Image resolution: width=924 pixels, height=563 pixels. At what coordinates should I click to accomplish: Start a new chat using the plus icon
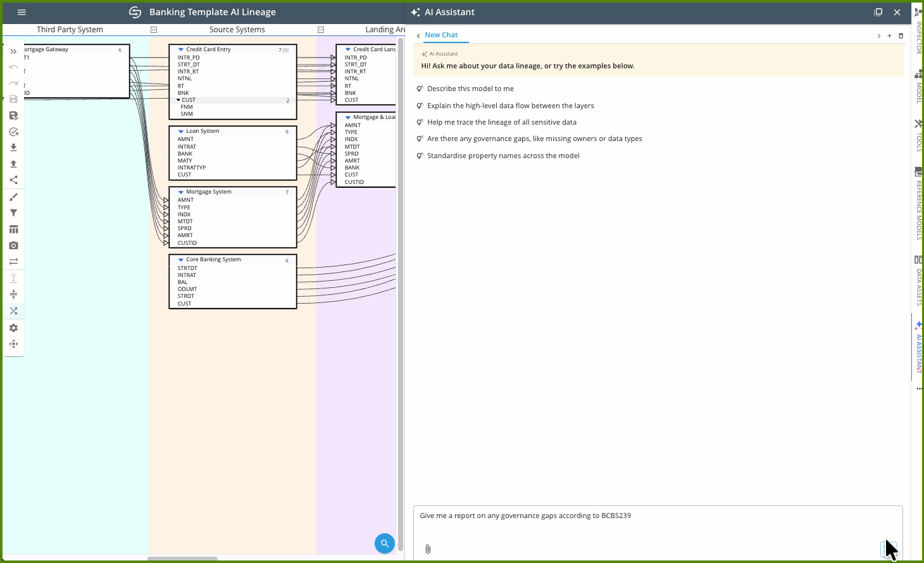point(890,35)
